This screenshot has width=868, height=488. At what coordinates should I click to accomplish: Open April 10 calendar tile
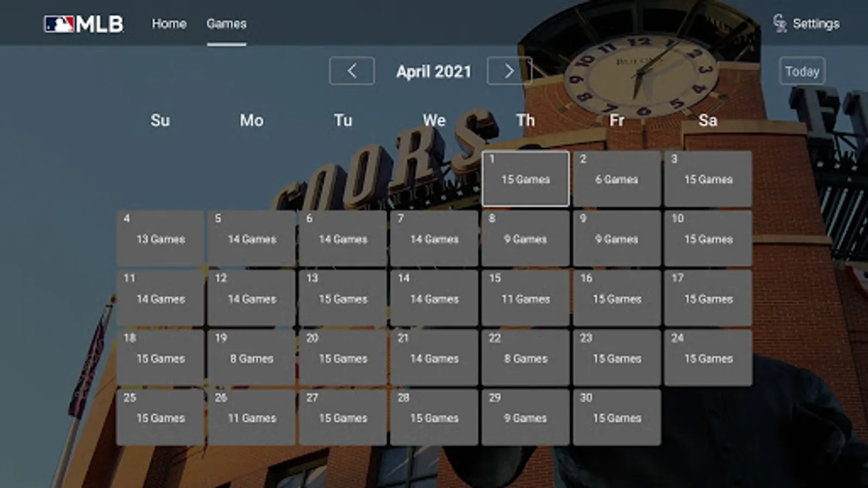point(708,239)
